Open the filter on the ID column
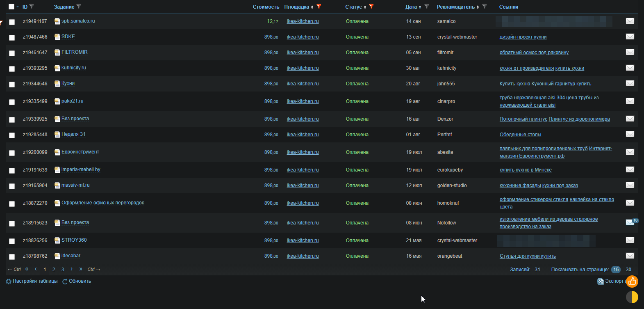 point(32,7)
